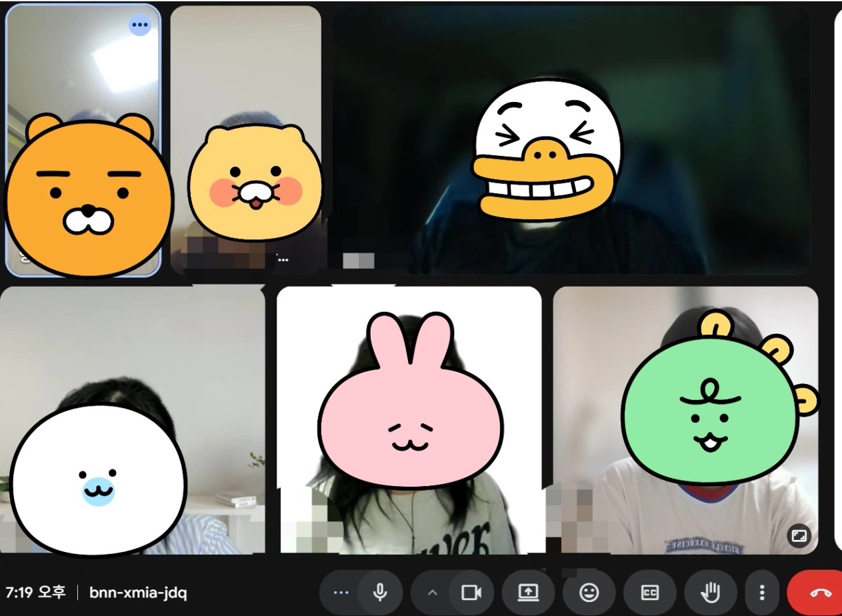Select the white seal participant's video tile
This screenshot has height=616, width=842.
pos(132,420)
